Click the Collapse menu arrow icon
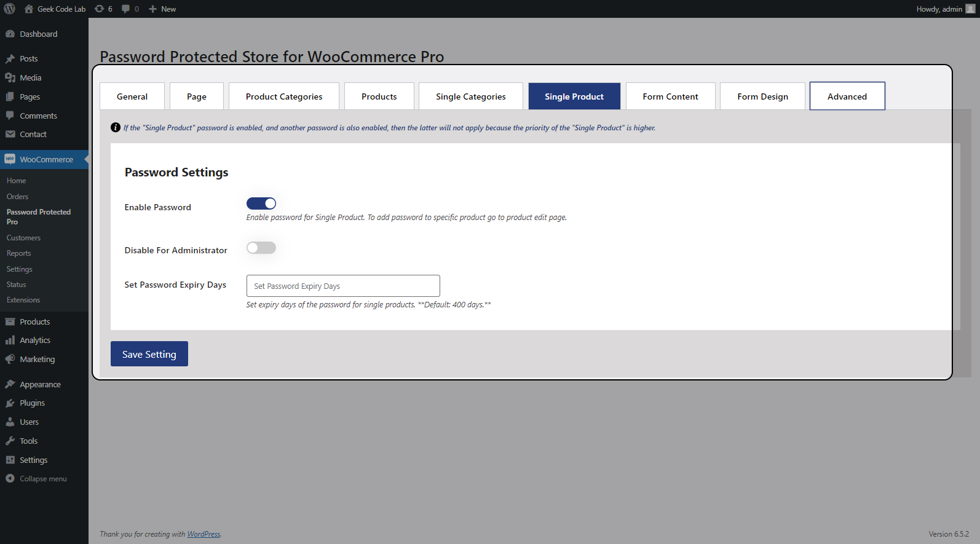 coord(10,478)
